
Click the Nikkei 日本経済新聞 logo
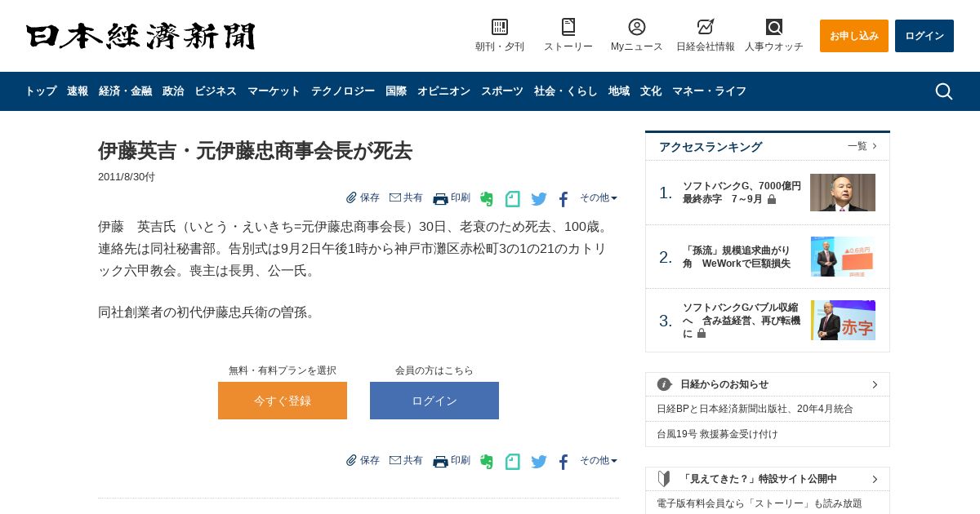pyautogui.click(x=140, y=37)
